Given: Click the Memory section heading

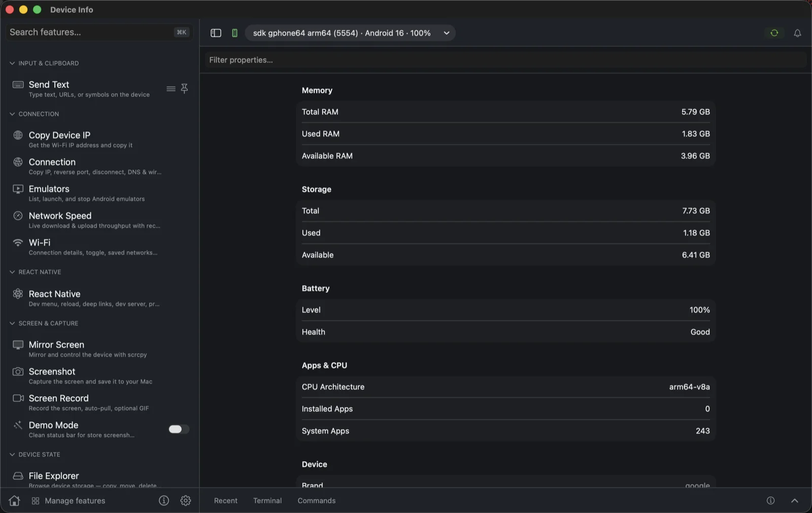Looking at the screenshot, I should pyautogui.click(x=317, y=90).
